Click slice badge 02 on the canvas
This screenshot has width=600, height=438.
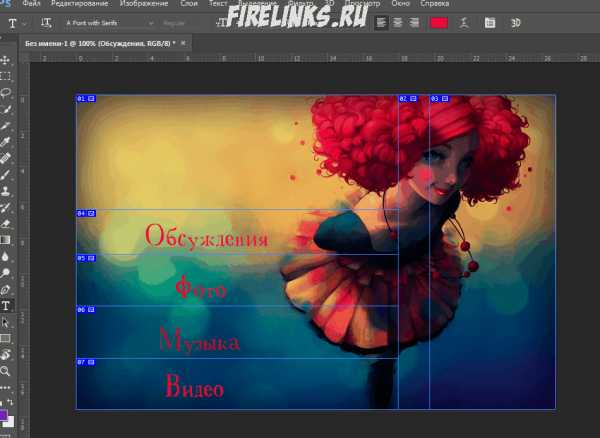point(408,99)
